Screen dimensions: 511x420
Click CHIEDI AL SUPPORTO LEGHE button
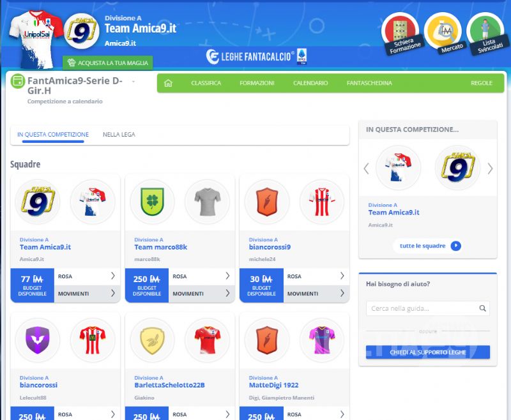pos(427,352)
